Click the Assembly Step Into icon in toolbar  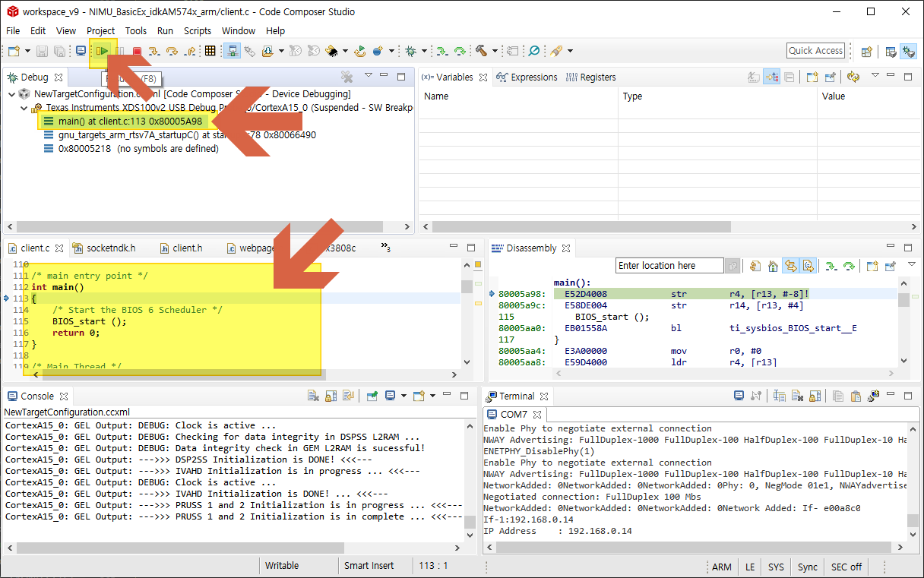click(x=442, y=51)
